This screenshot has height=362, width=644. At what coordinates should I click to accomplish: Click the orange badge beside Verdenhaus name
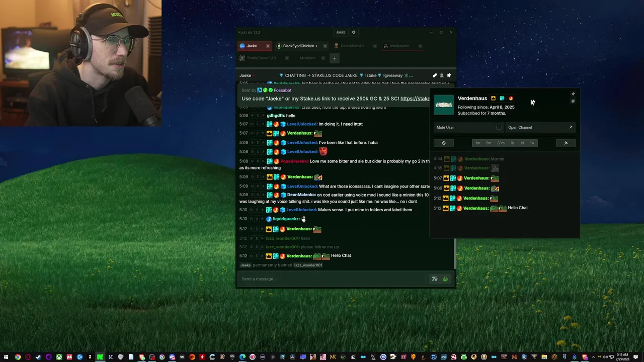(x=511, y=99)
